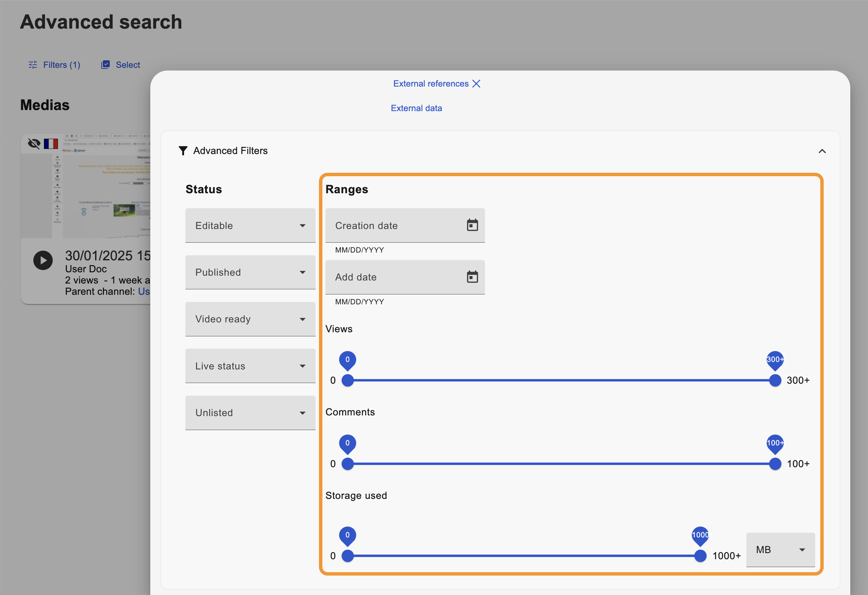Click the Comments slider minimum handle
Image resolution: width=868 pixels, height=595 pixels.
tap(347, 463)
